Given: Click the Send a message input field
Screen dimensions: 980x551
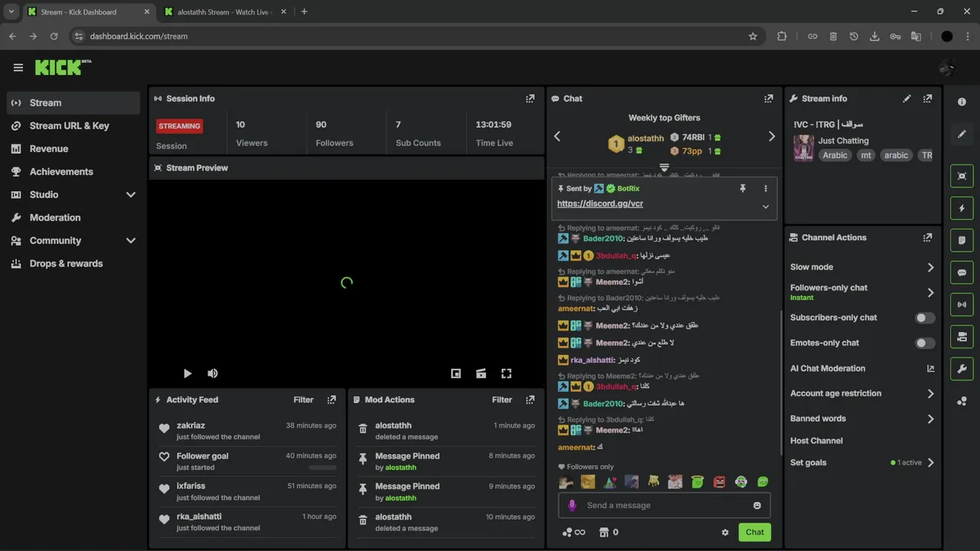Looking at the screenshot, I should tap(664, 505).
